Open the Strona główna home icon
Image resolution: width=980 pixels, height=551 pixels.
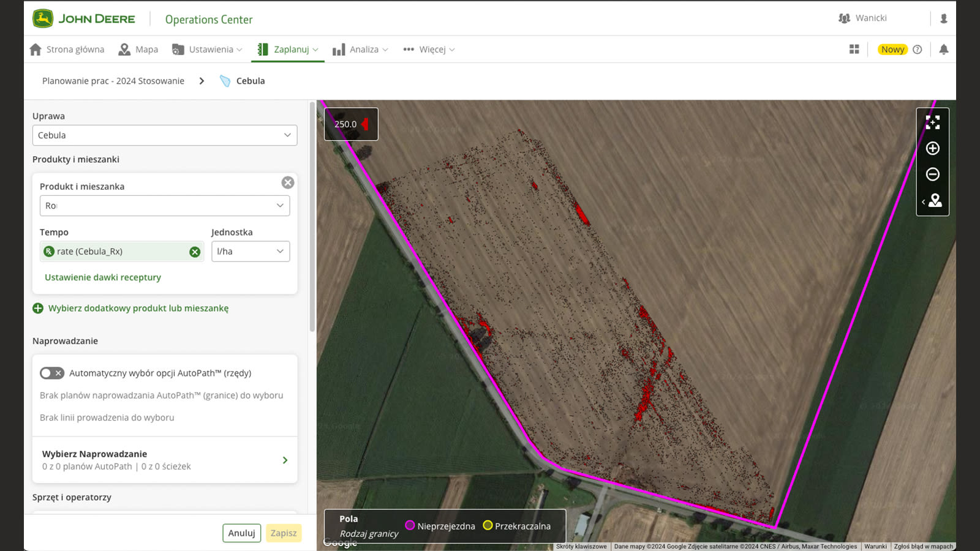35,49
